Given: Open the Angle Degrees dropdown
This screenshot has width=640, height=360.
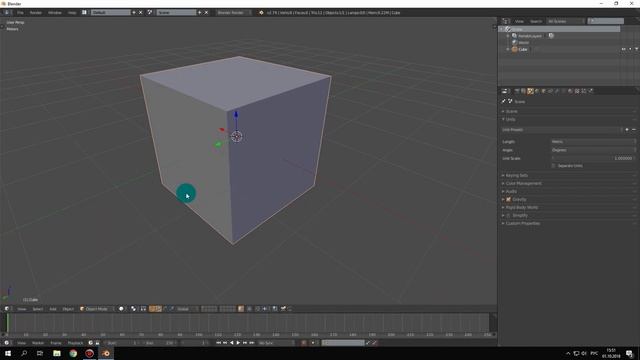Looking at the screenshot, I should (593, 150).
